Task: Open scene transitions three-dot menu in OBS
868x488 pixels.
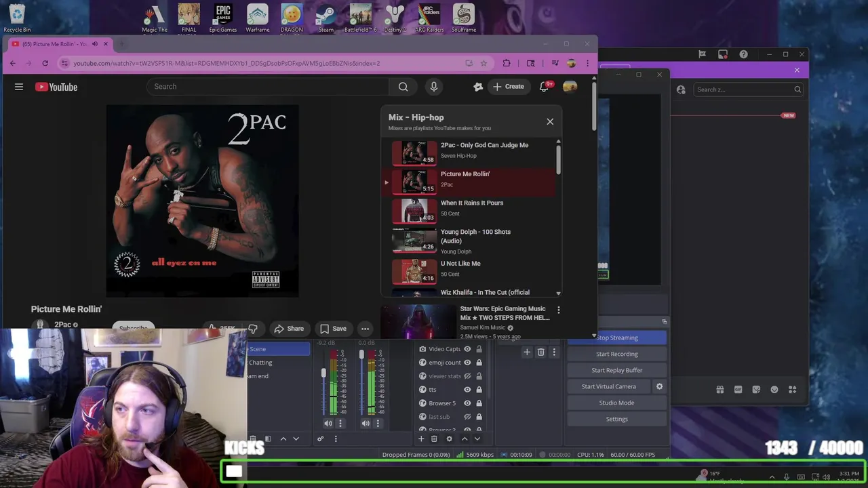Action: (x=554, y=352)
